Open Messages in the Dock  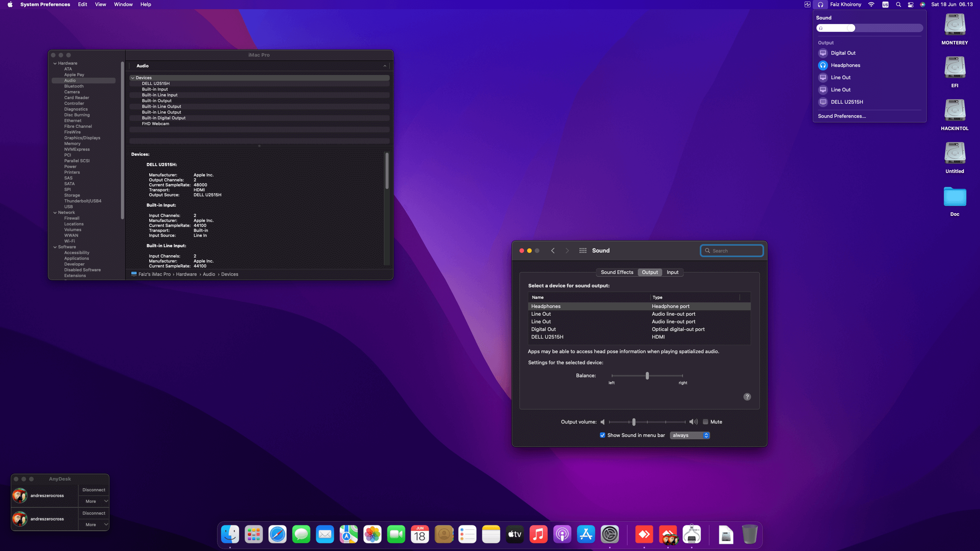301,534
